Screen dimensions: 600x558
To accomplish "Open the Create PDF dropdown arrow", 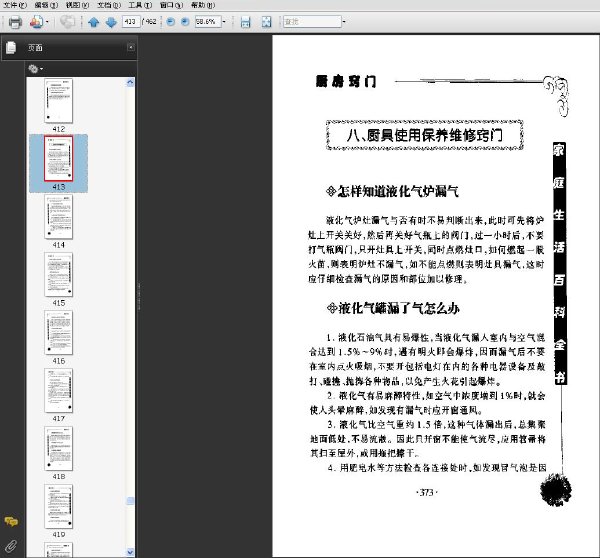I will [x=47, y=22].
